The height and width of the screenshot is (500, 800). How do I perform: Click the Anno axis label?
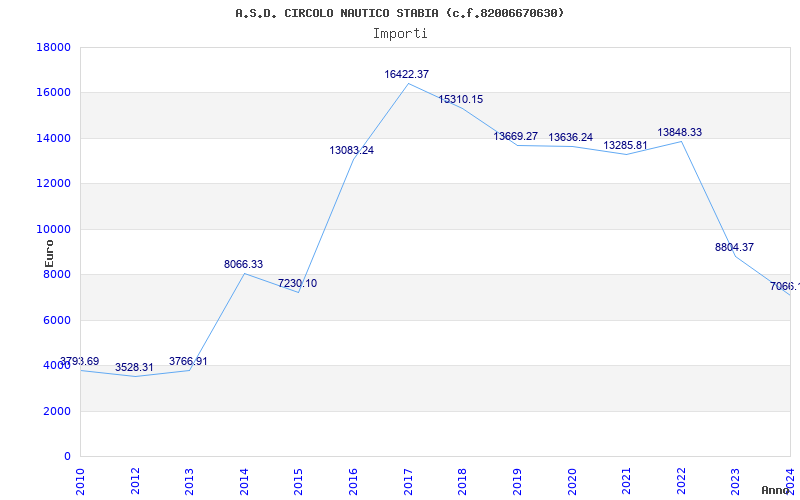pos(775,490)
